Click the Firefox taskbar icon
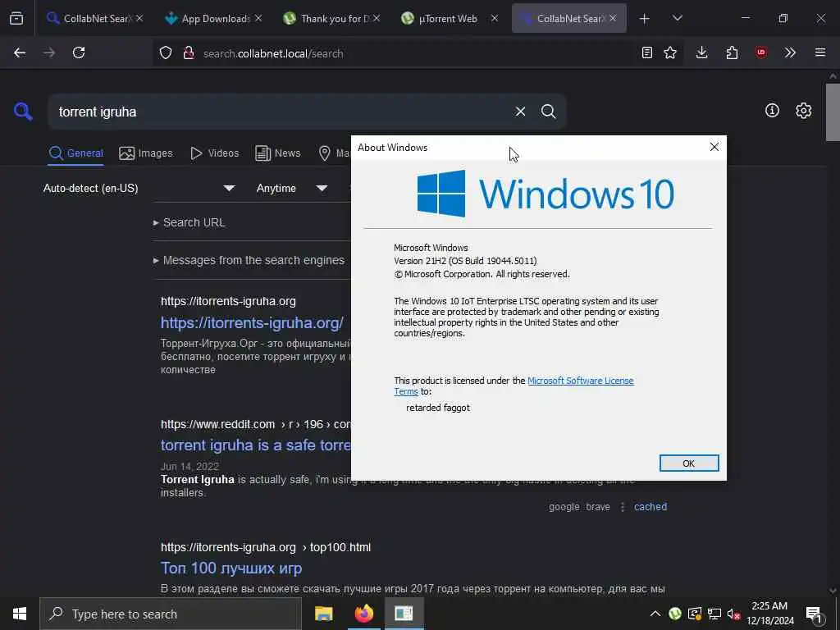Screen dimensions: 840x630 (x=363, y=614)
